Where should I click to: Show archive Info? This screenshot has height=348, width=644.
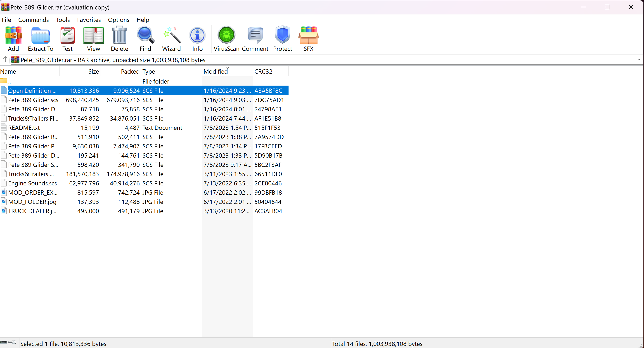[197, 39]
